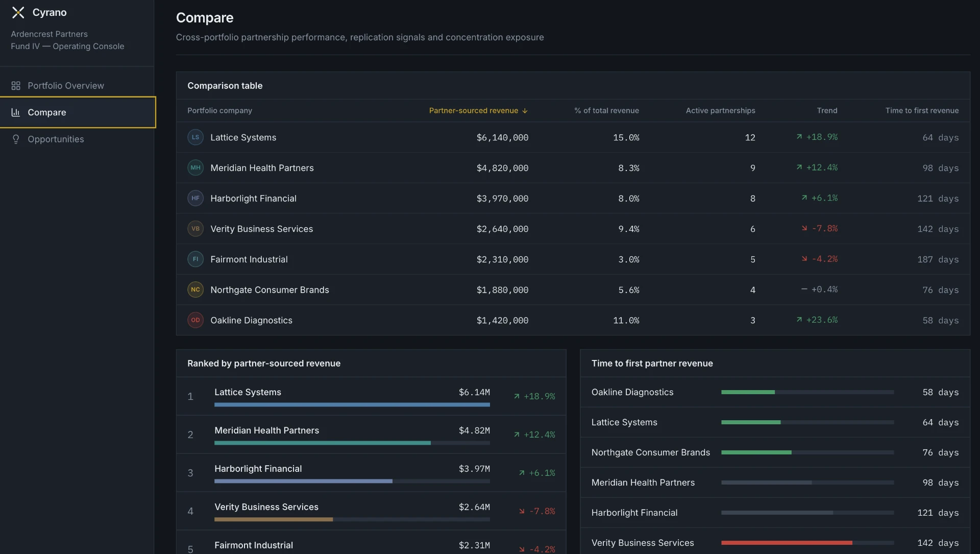Sort by % of total revenue column
Image resolution: width=980 pixels, height=554 pixels.
606,111
